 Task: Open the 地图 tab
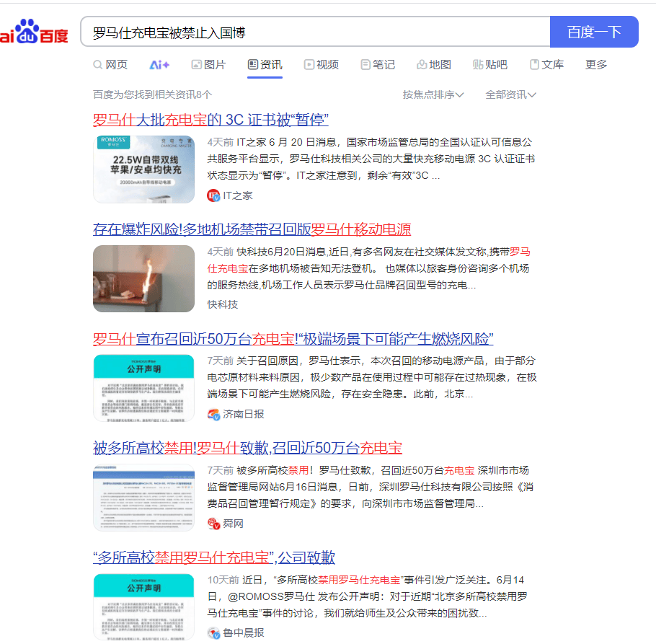(434, 65)
